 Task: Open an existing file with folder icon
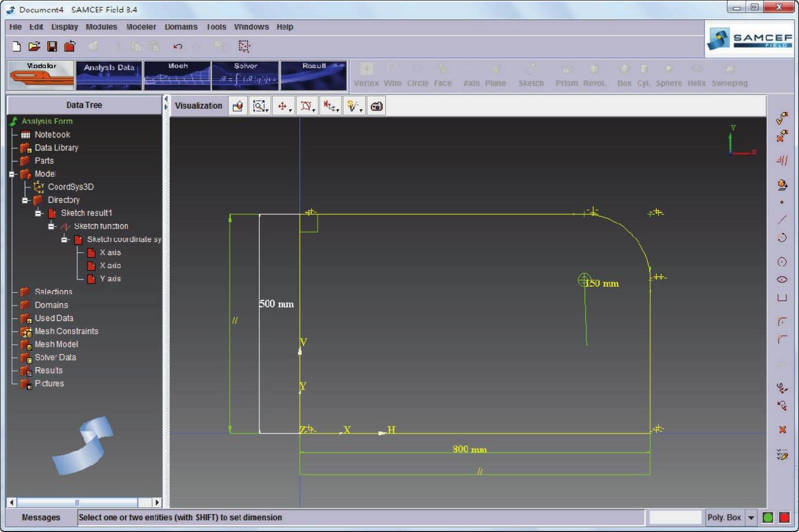click(34, 47)
